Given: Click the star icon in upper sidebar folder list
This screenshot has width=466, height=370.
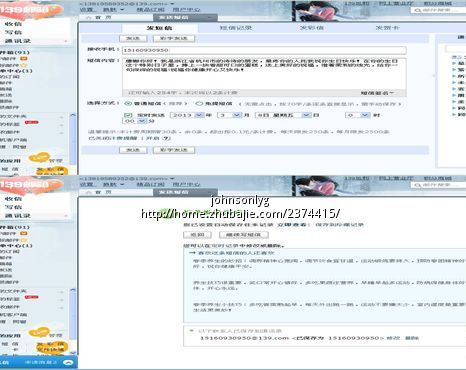Looking at the screenshot, I should pos(23,65).
